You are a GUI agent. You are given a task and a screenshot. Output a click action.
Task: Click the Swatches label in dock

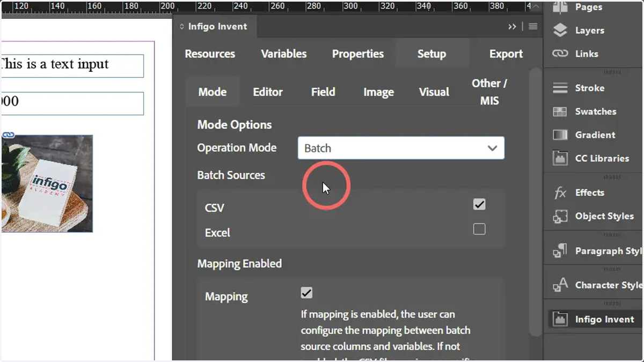[x=596, y=112]
